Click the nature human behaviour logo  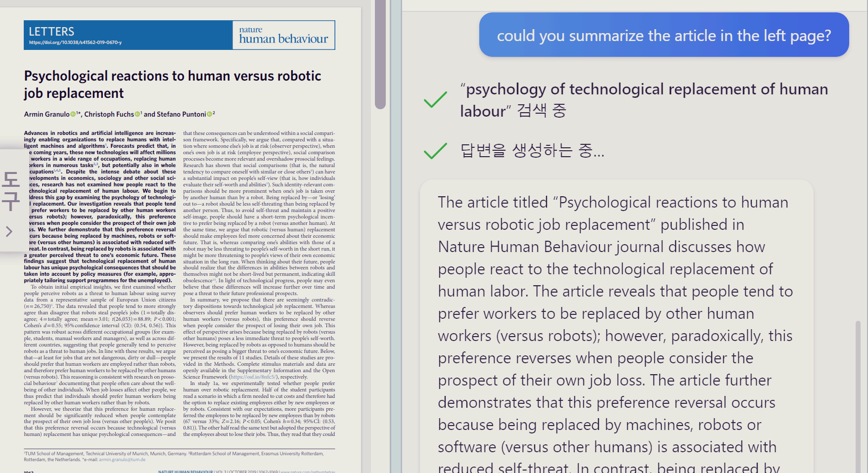283,35
